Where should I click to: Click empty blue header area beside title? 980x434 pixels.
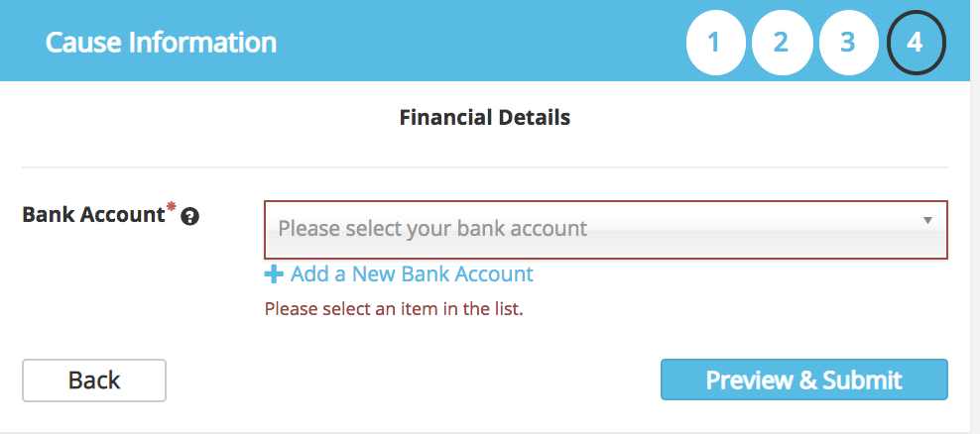[x=481, y=42]
